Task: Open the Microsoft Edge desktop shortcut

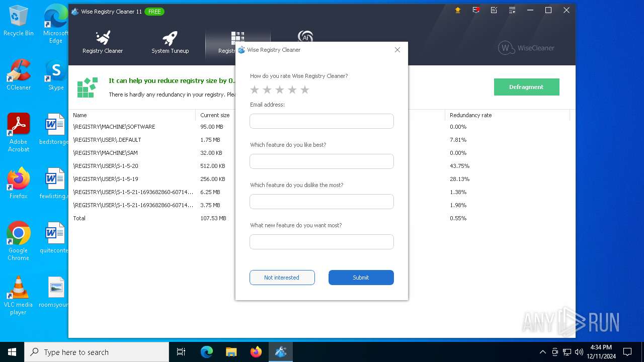Action: tap(56, 24)
